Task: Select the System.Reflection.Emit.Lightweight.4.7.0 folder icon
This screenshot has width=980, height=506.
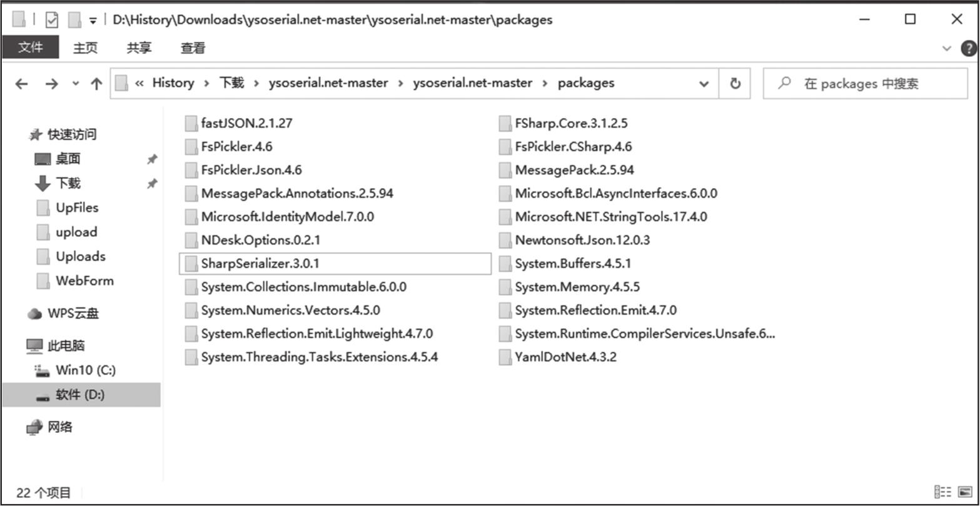Action: click(x=191, y=334)
